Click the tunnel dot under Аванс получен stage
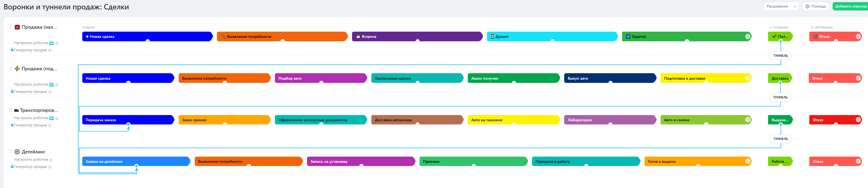 [x=514, y=82]
